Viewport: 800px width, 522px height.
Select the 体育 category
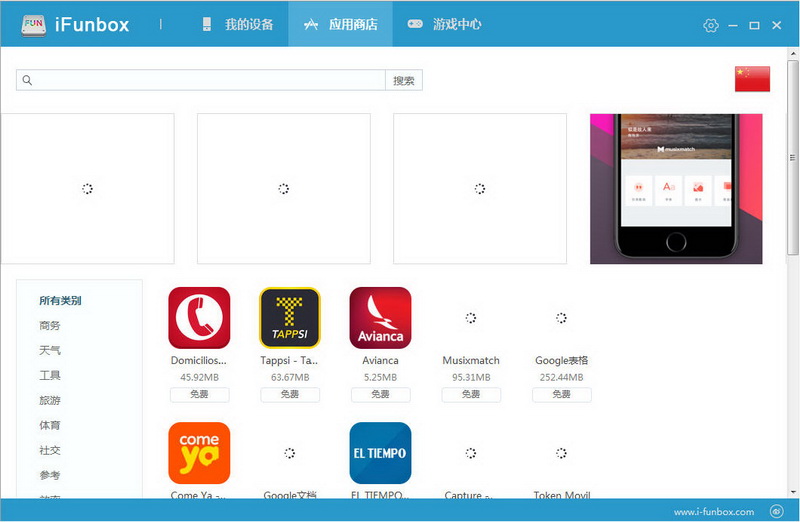pyautogui.click(x=49, y=426)
